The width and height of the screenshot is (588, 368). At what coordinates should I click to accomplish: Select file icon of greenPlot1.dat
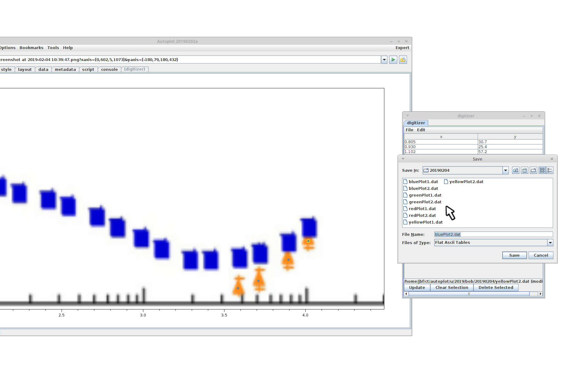(x=405, y=195)
